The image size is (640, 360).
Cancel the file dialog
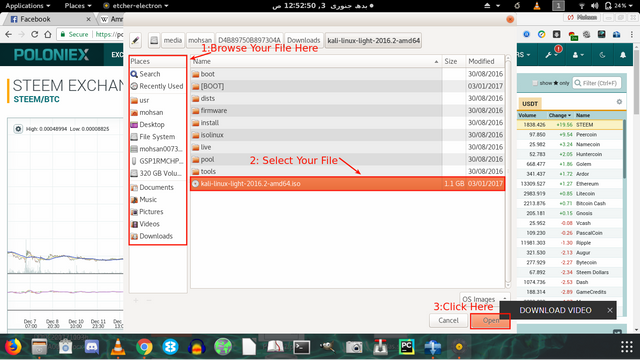(448, 320)
